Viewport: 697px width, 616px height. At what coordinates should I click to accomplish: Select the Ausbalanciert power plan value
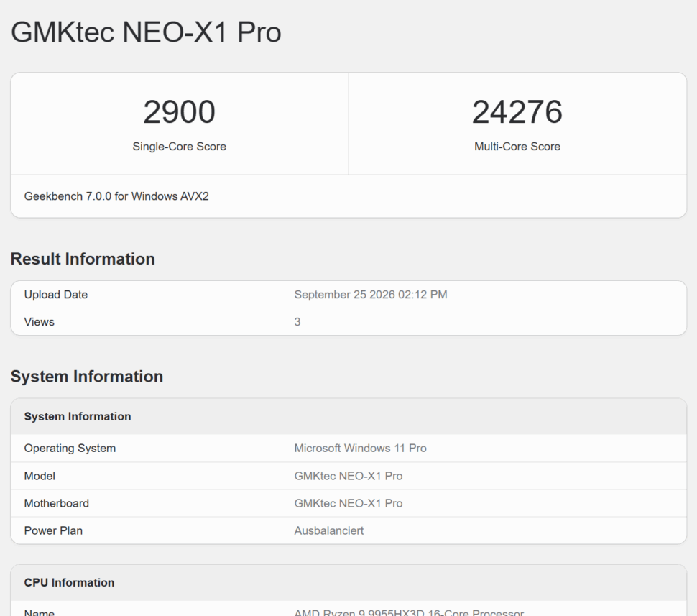pos(329,530)
